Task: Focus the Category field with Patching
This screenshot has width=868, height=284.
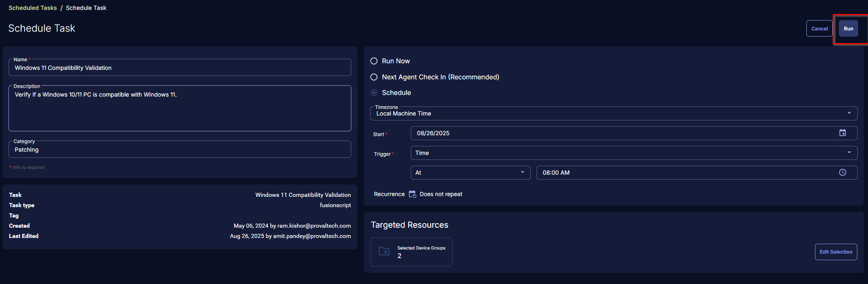Action: (x=180, y=150)
